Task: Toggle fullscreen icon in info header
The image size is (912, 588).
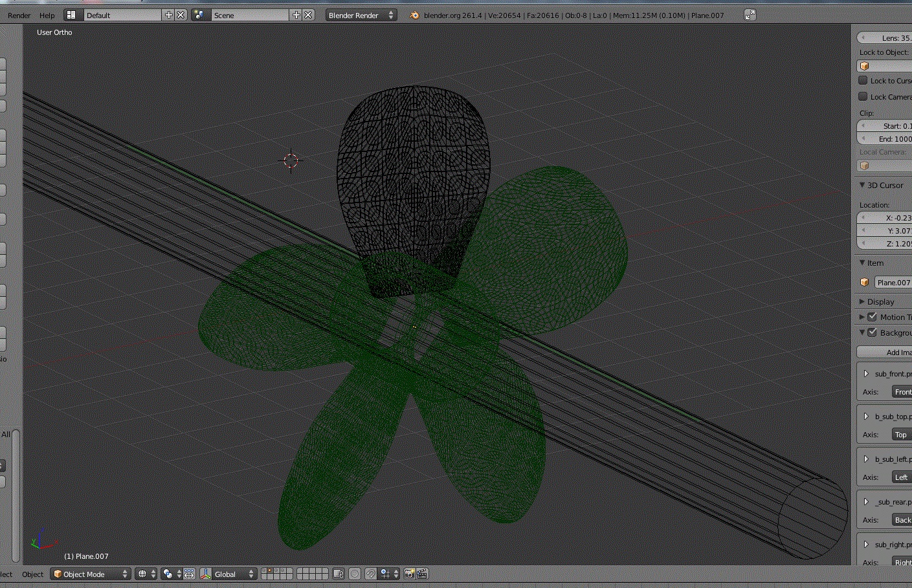Action: 750,15
